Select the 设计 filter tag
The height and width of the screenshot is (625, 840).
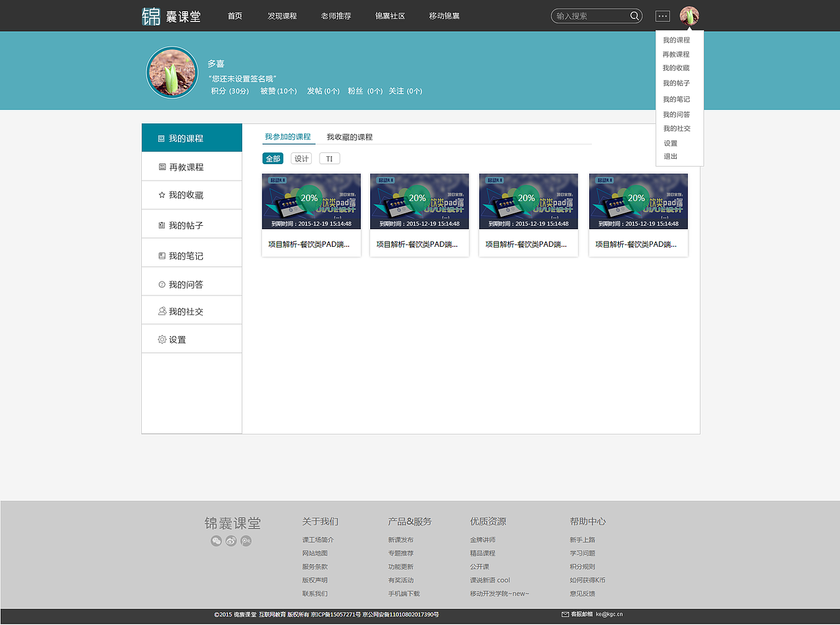(x=301, y=158)
